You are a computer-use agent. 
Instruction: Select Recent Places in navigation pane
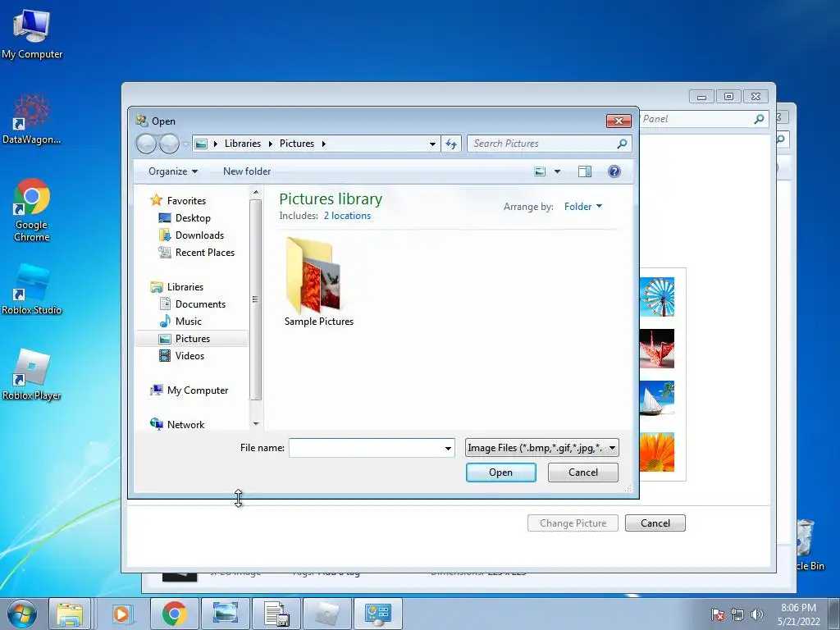[204, 253]
